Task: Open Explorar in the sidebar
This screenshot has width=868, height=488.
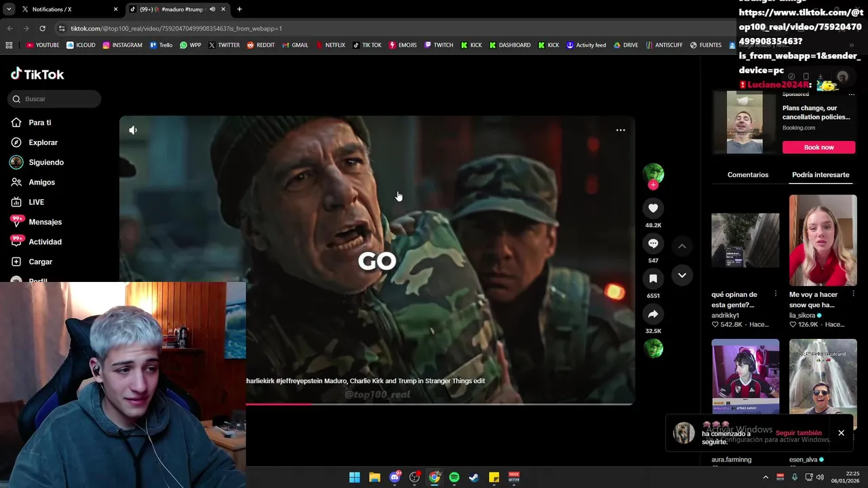Action: pos(43,142)
